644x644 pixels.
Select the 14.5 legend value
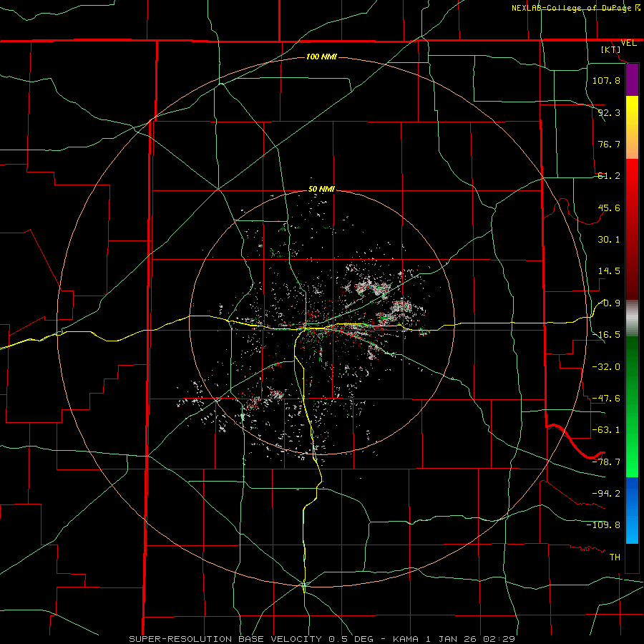coord(609,271)
